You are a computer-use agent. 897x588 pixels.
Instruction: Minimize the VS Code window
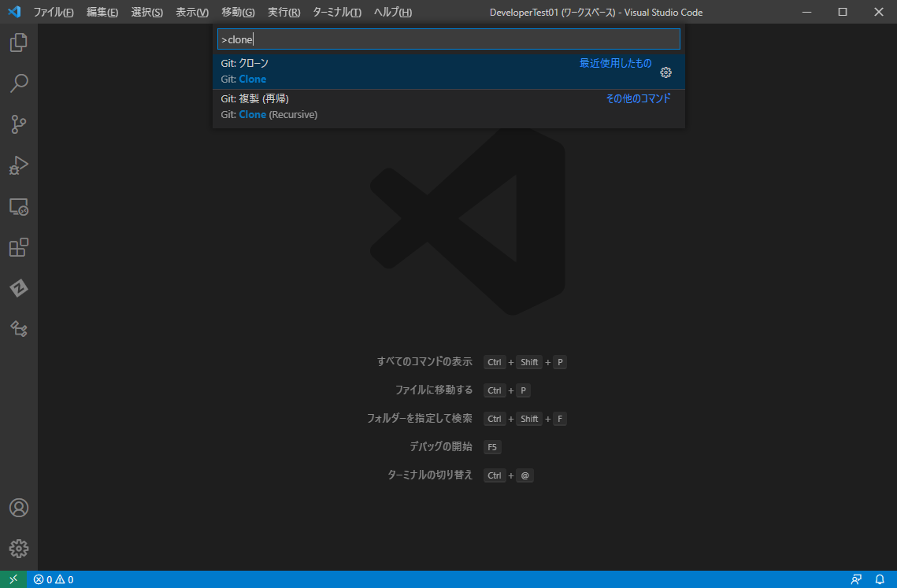[806, 12]
